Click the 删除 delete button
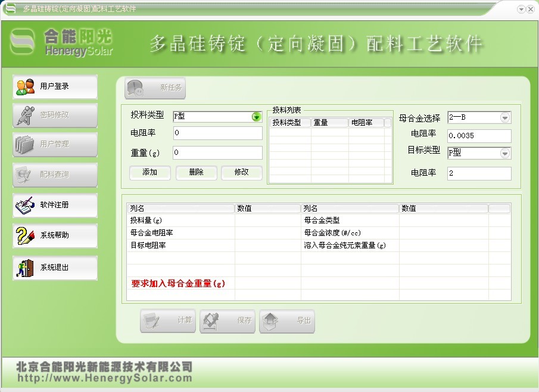Viewport: 539px width, 392px height. coord(197,173)
